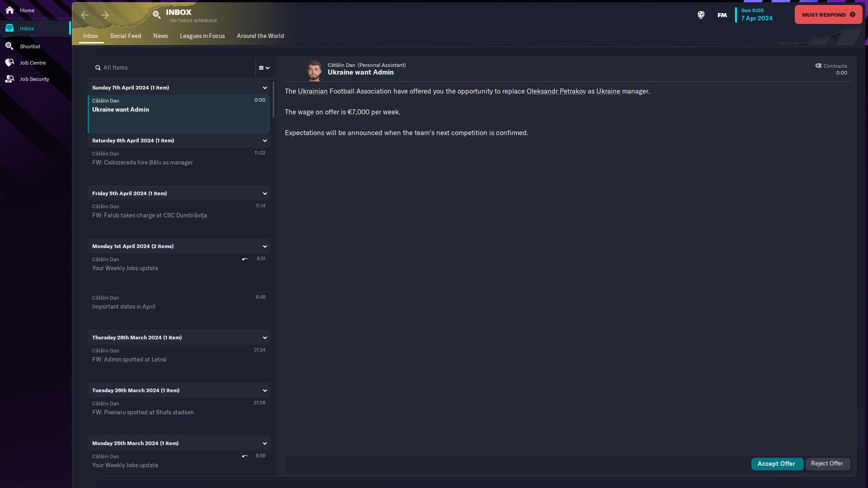868x488 pixels.
Task: Click the FM logo menu icon
Action: pyautogui.click(x=722, y=15)
